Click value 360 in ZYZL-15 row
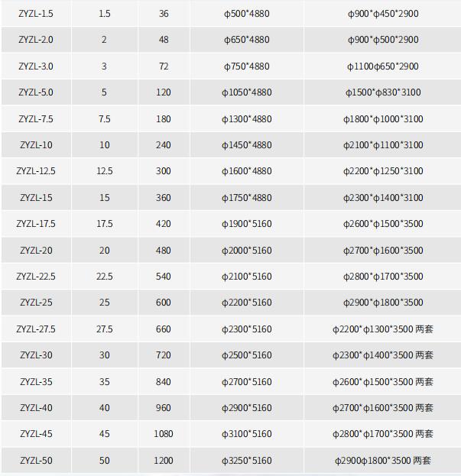 (164, 198)
